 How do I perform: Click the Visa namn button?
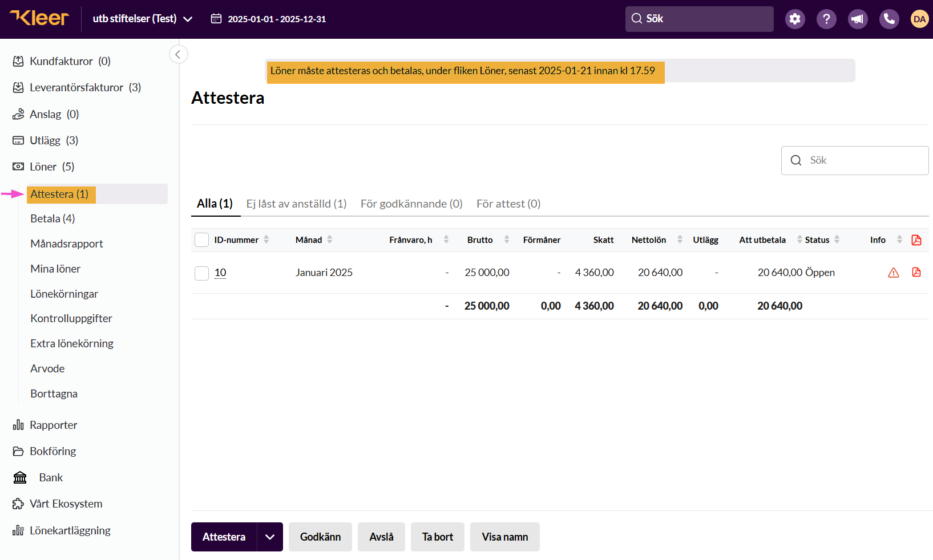pos(505,537)
